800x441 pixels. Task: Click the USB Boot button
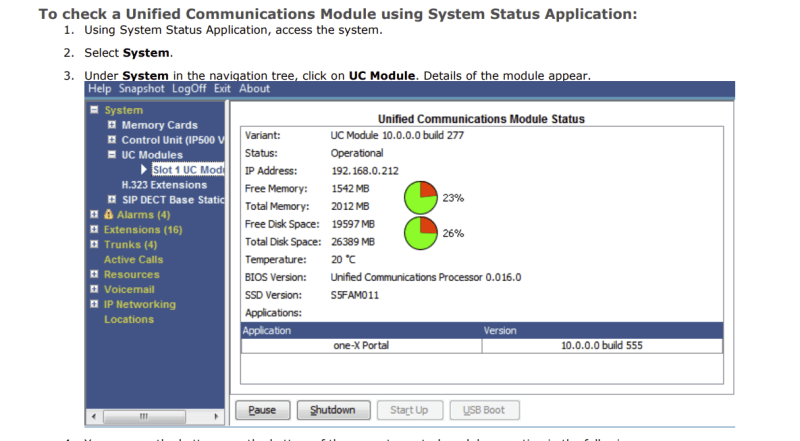click(x=484, y=410)
